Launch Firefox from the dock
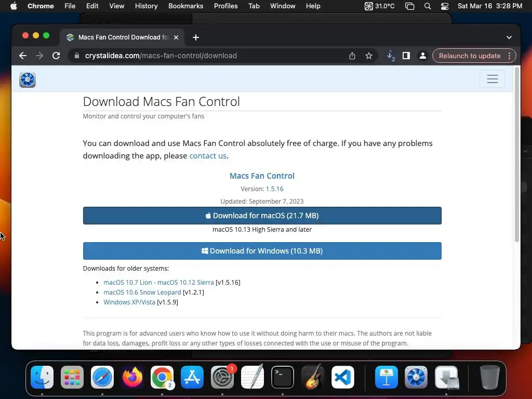The height and width of the screenshot is (399, 532). (x=132, y=377)
